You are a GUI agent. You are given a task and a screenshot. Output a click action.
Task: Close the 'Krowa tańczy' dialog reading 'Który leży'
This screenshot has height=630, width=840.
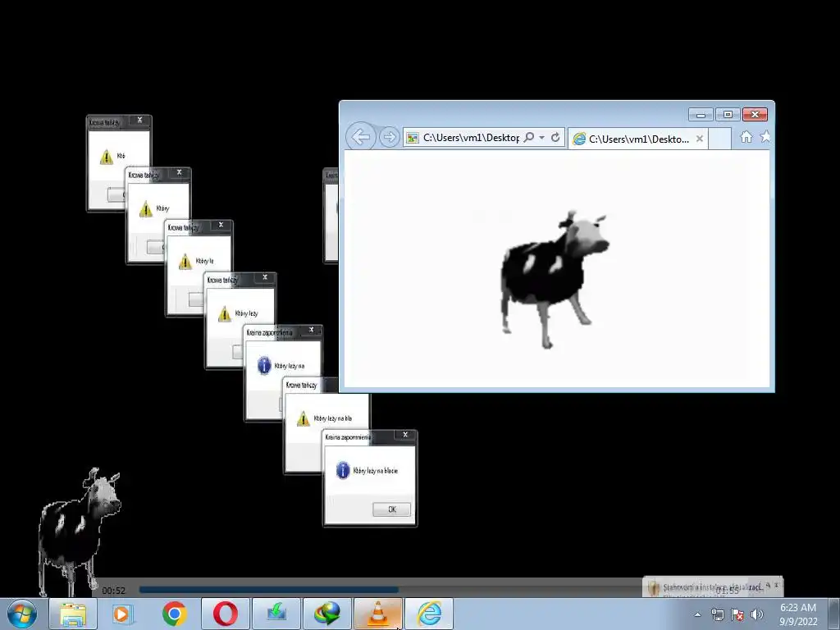265,277
